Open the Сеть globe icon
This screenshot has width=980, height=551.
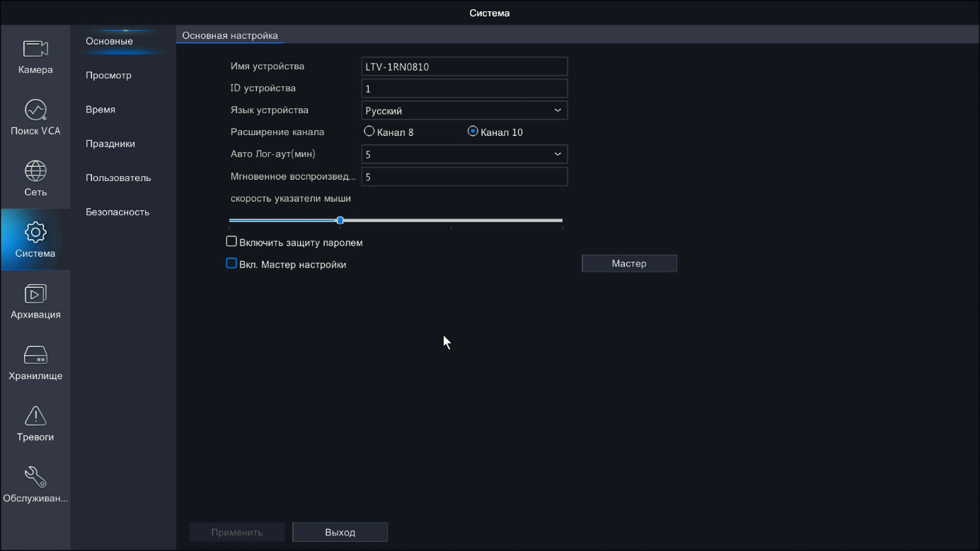pyautogui.click(x=35, y=171)
